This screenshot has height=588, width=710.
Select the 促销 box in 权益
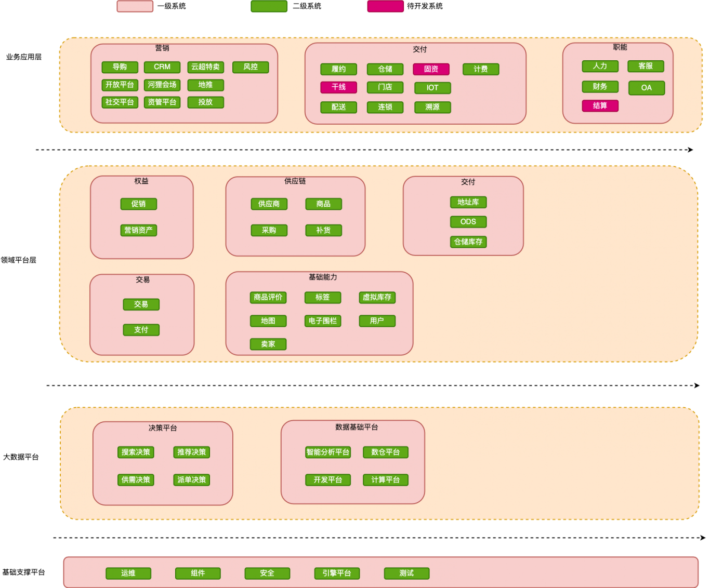coord(139,204)
